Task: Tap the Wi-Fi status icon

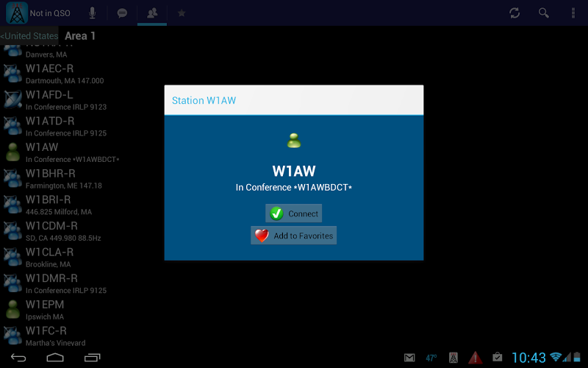Action: 556,357
